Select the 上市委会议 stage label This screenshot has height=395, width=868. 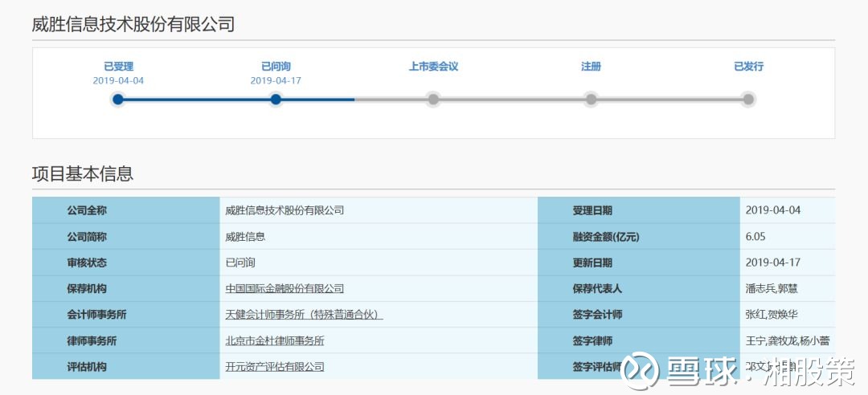point(433,67)
